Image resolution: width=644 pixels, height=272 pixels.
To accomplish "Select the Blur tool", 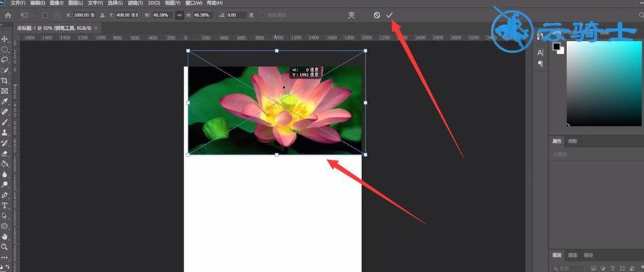I will pyautogui.click(x=5, y=174).
